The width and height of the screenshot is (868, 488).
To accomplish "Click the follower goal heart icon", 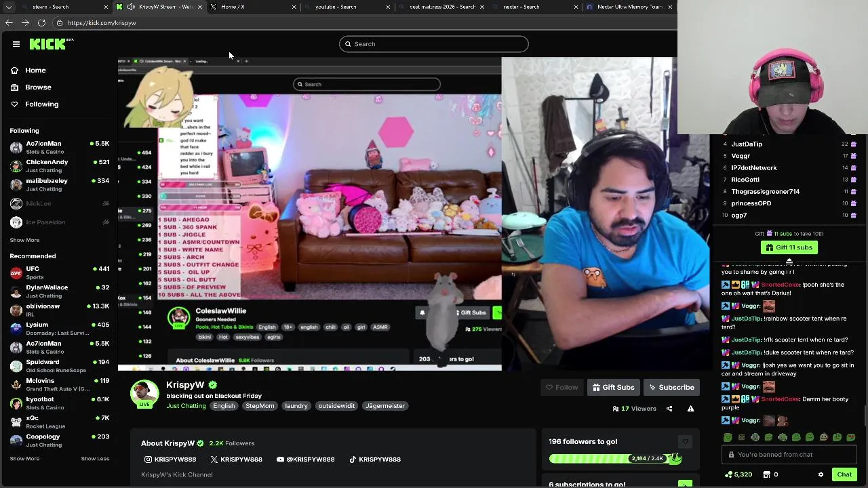I will pos(685,442).
